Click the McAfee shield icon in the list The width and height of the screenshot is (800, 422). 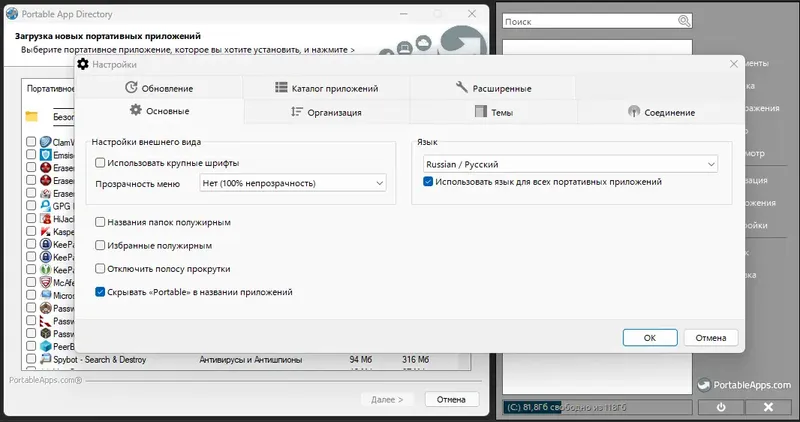(45, 282)
